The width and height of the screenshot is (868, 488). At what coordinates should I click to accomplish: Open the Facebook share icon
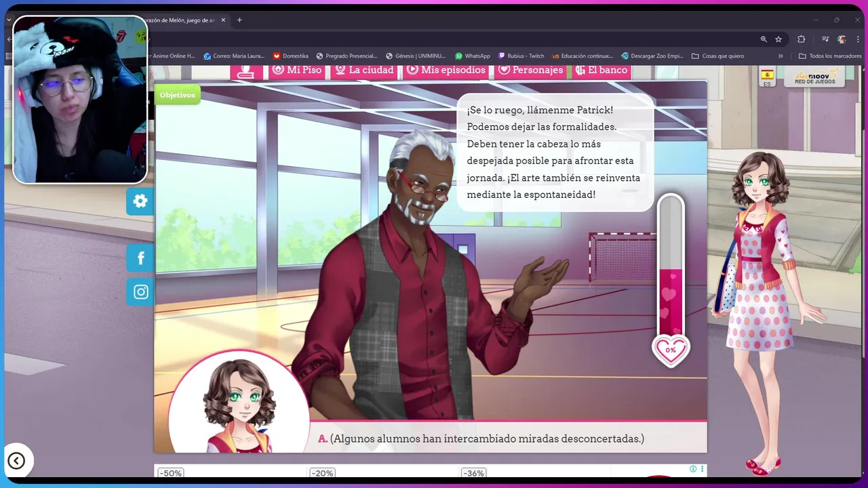click(140, 258)
